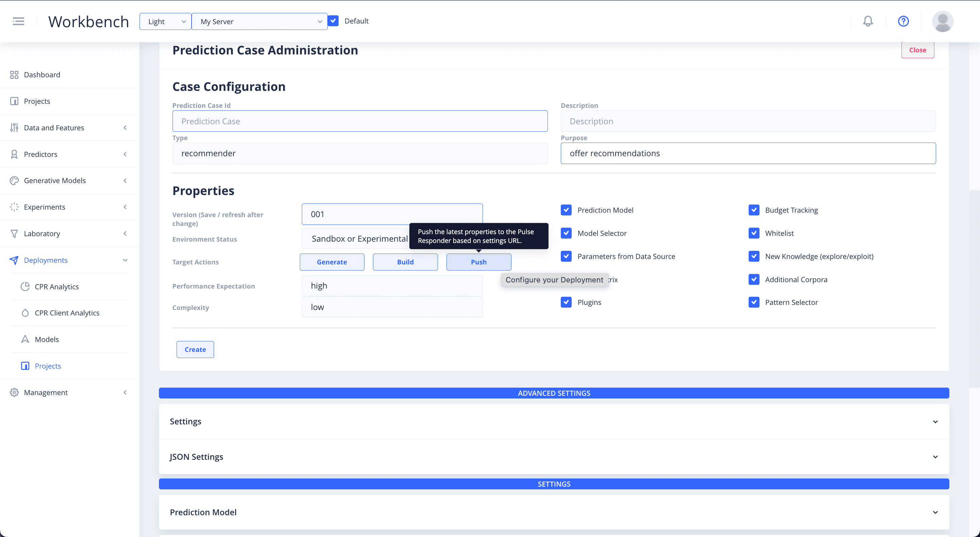Click the Version field showing 001
Image resolution: width=980 pixels, height=537 pixels.
click(x=392, y=214)
